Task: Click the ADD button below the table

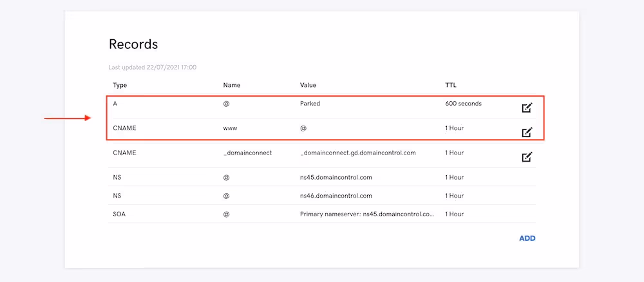Action: pos(527,238)
